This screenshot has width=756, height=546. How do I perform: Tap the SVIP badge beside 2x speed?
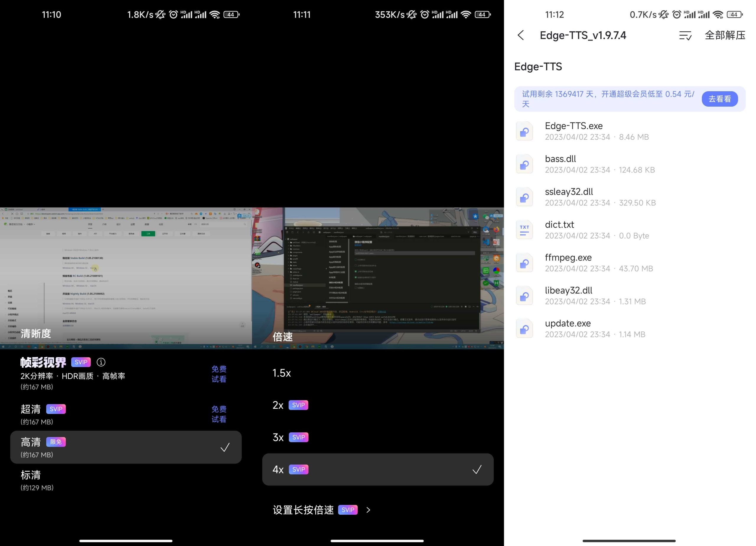[298, 405]
